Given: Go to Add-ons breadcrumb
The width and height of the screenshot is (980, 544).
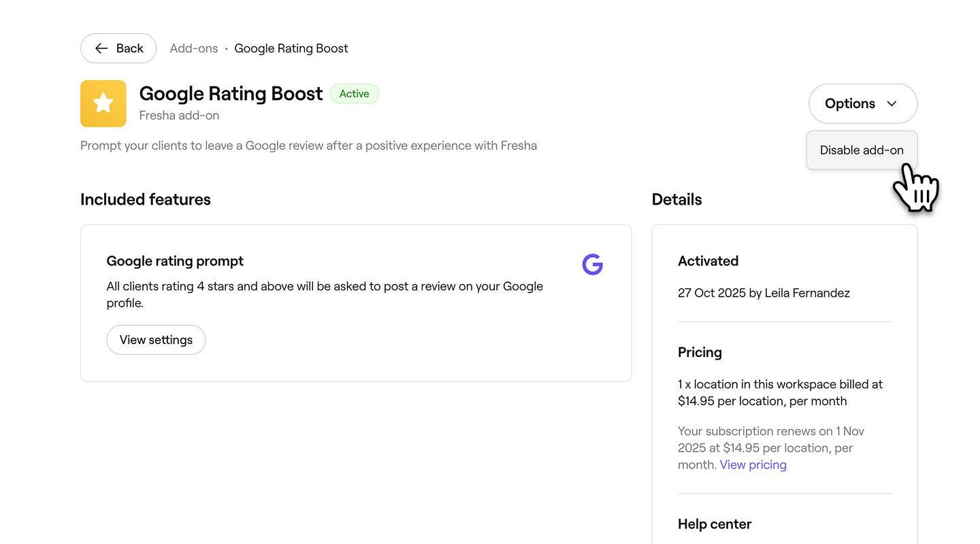Looking at the screenshot, I should 193,48.
